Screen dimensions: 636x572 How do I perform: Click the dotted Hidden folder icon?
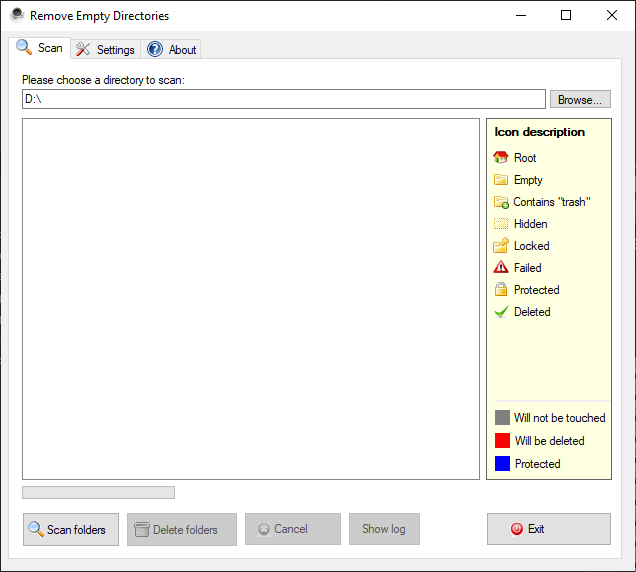[501, 224]
